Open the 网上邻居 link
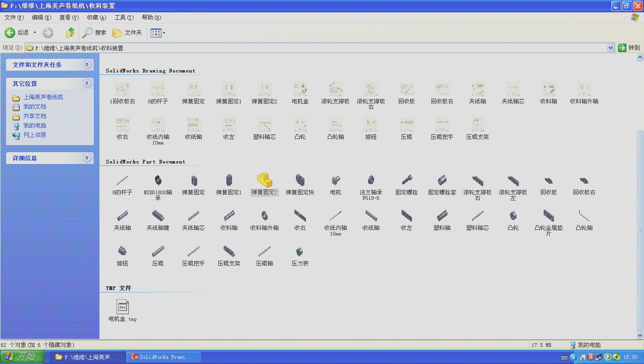Viewport: 644px width, 364px height. [35, 135]
